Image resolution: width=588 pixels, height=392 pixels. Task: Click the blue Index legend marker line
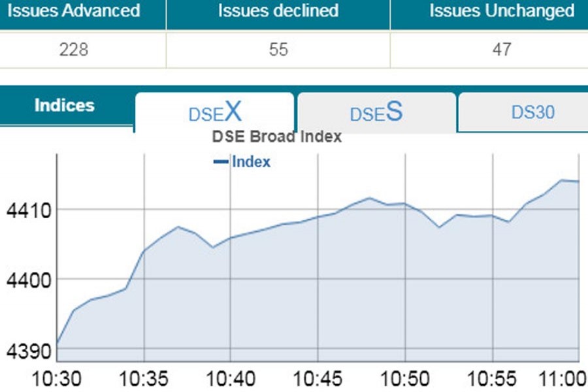(x=222, y=161)
